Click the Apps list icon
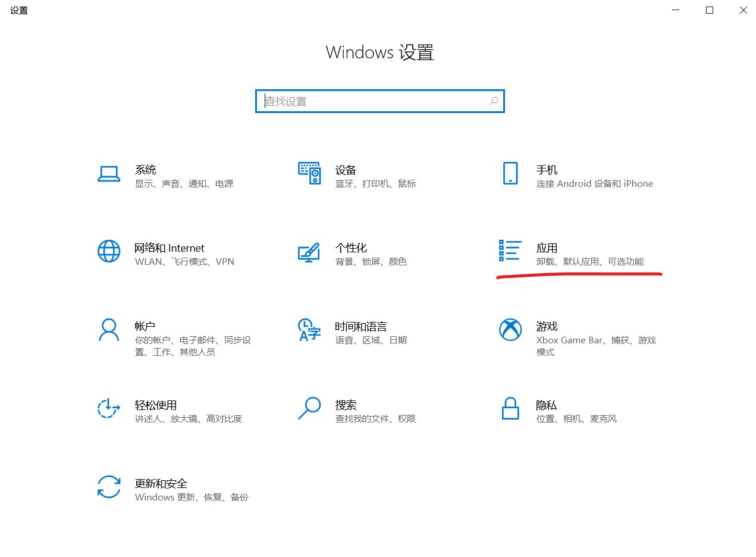This screenshot has height=557, width=756. tap(510, 251)
